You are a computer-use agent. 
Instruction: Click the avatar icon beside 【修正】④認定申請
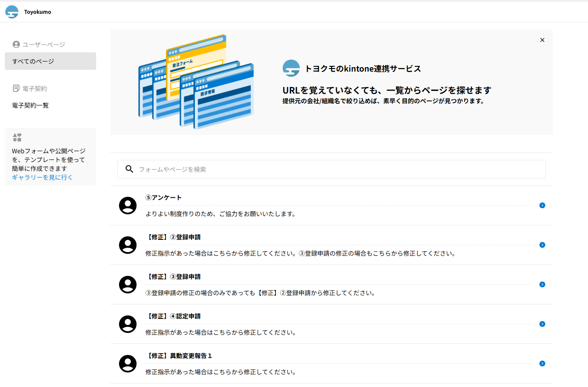(x=128, y=324)
